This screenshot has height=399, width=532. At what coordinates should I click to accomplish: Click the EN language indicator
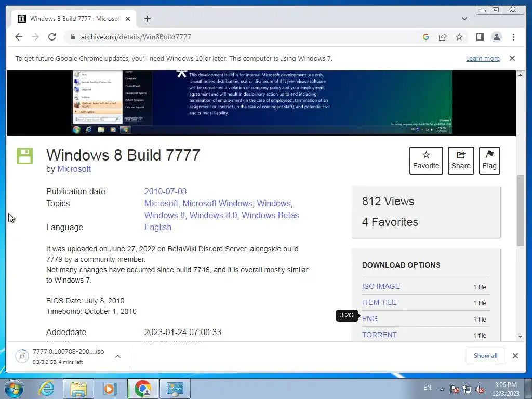(427, 388)
